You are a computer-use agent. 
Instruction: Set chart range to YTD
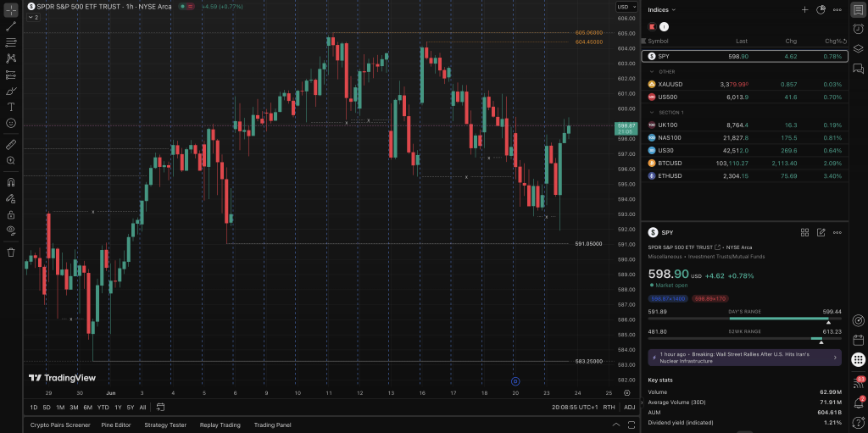(103, 407)
